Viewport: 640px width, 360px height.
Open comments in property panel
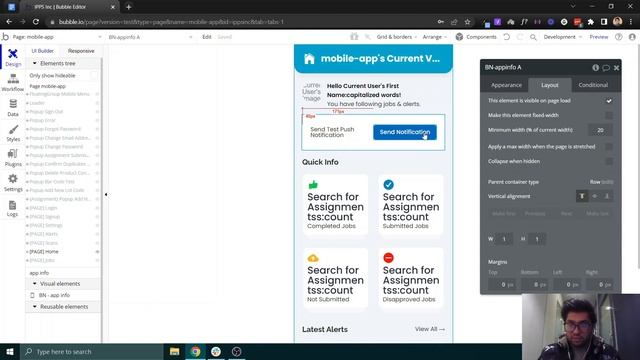pos(606,68)
